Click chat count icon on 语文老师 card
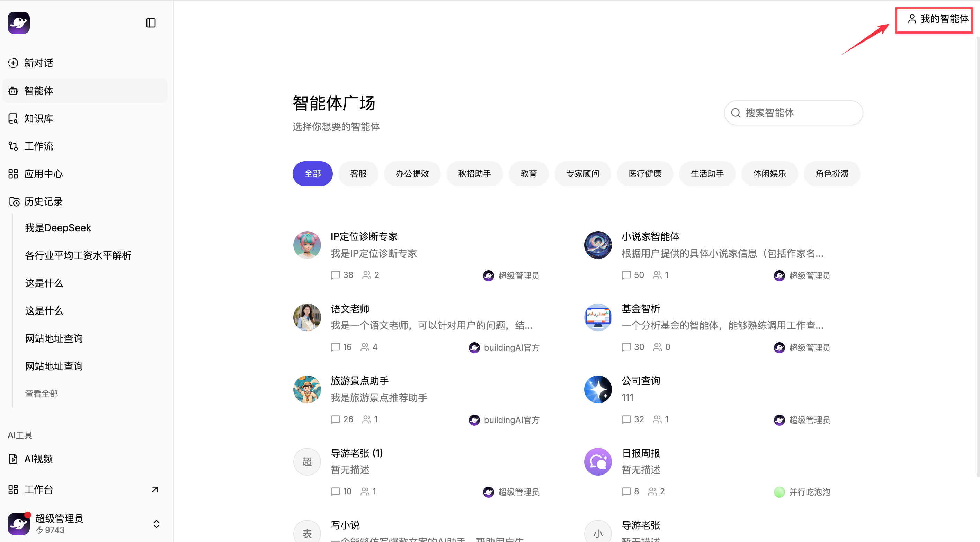980x542 pixels. pyautogui.click(x=335, y=347)
